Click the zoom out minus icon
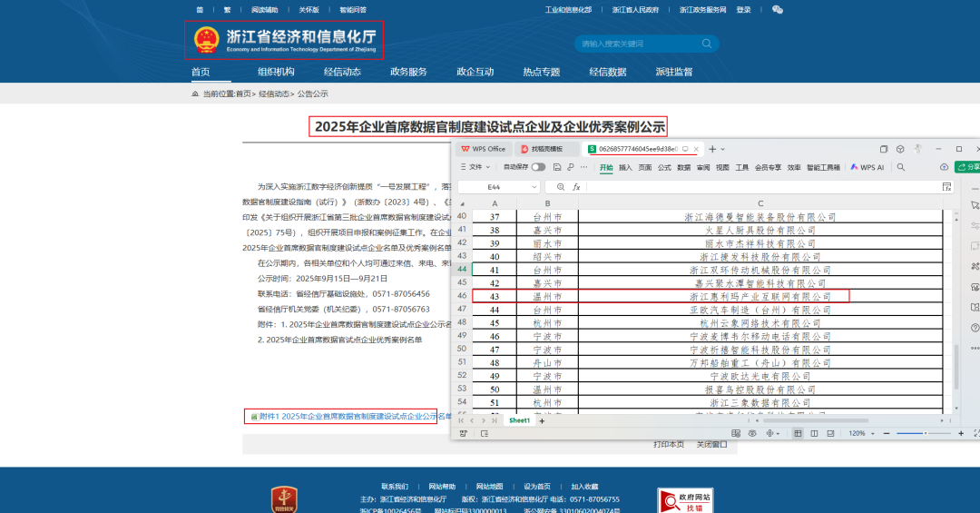980x513 pixels. (887, 433)
